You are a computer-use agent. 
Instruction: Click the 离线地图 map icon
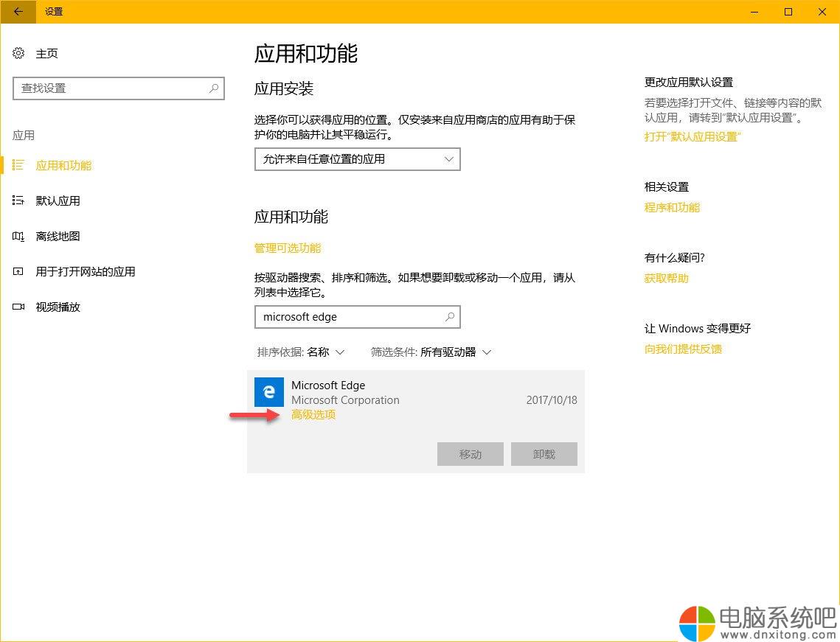point(18,236)
